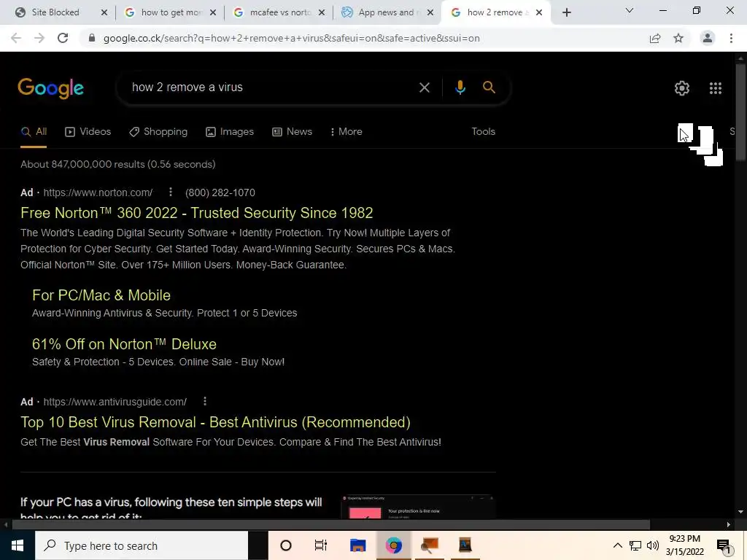Screen dimensions: 747x560
Task: Go back using browser back arrow
Action: click(16, 38)
